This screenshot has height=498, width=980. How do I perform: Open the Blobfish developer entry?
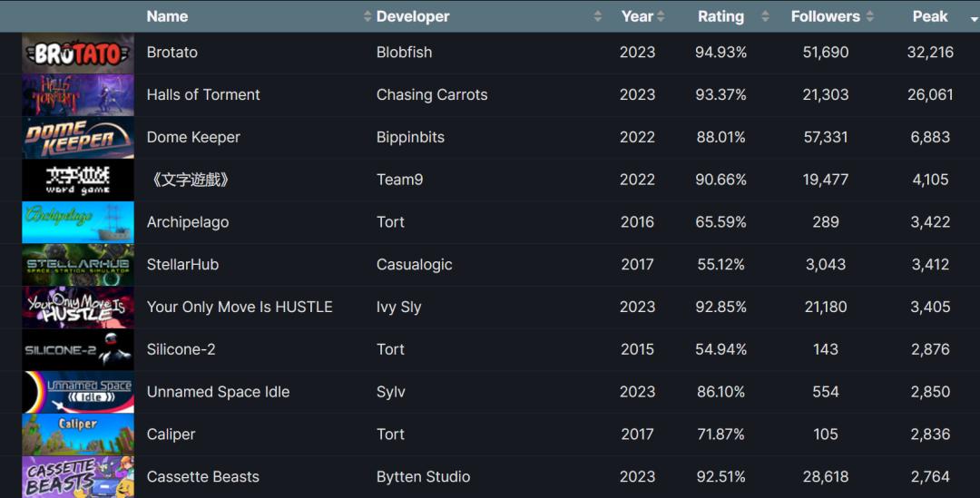coord(404,53)
